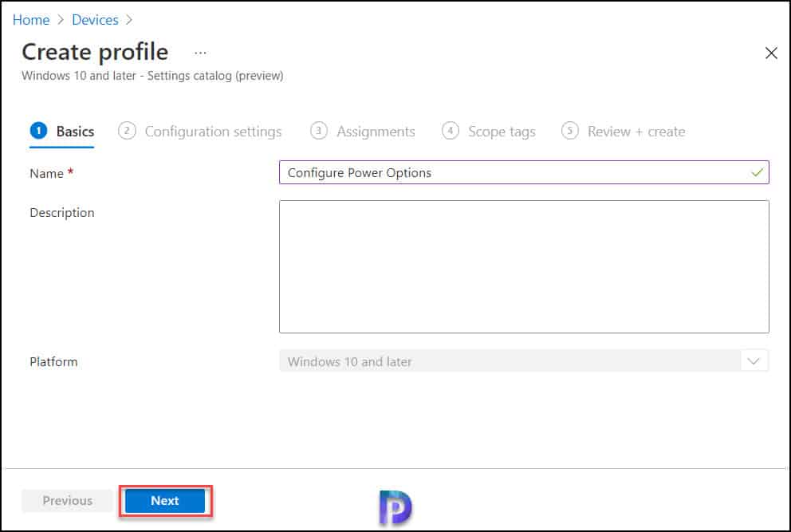This screenshot has width=791, height=532.
Task: Click the Platform label
Action: click(x=53, y=362)
